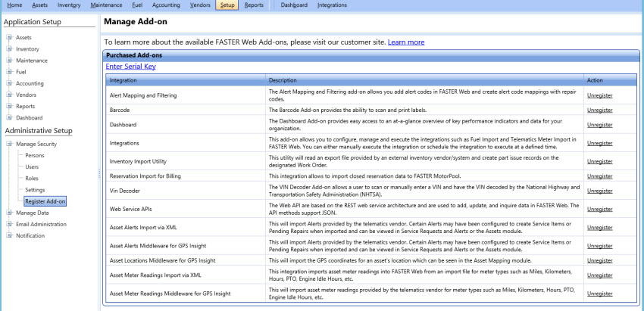Open the Reports menu
The image size is (644, 311).
pos(254,5)
